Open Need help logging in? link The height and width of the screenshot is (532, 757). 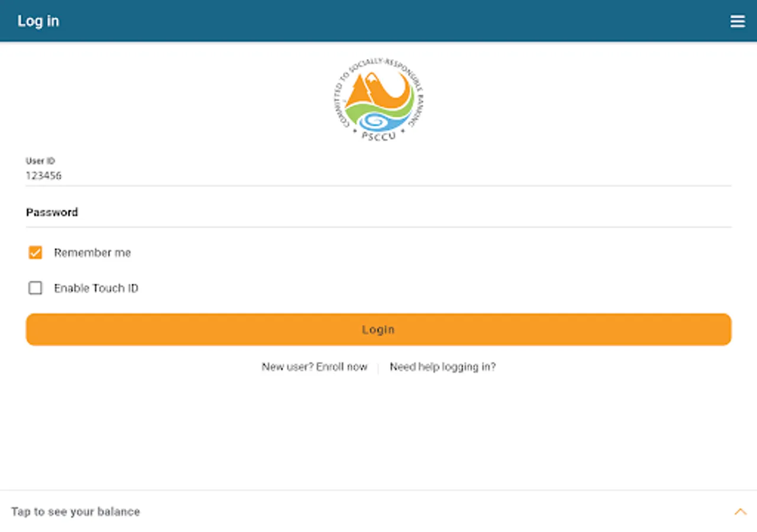click(442, 366)
